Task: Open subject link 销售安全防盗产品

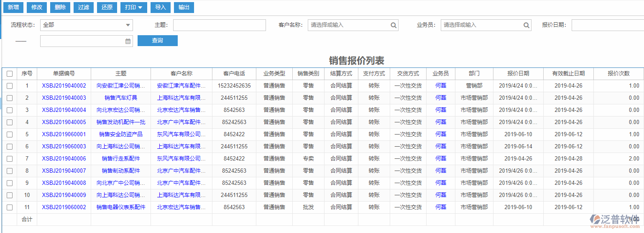Action: click(x=121, y=135)
